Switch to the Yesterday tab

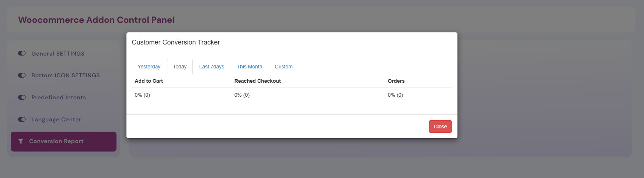tap(149, 67)
